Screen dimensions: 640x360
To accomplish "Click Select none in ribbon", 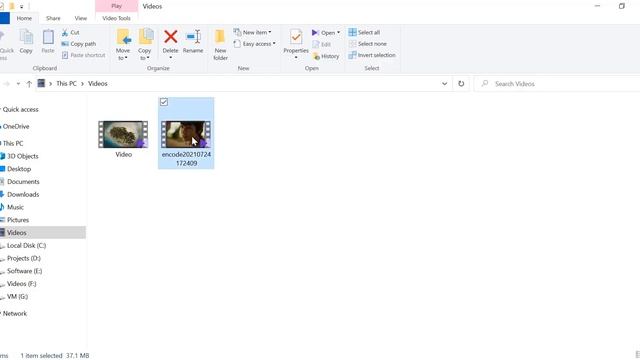I will [367, 44].
